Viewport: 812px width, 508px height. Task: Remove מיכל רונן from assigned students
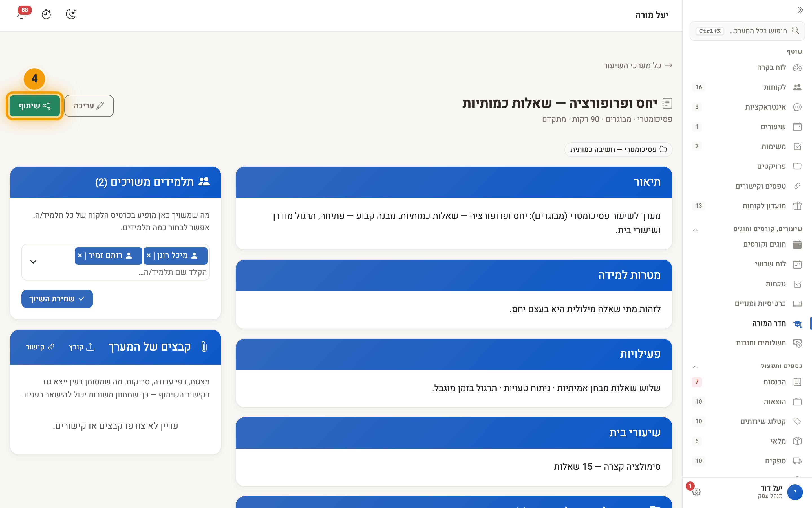click(x=149, y=256)
